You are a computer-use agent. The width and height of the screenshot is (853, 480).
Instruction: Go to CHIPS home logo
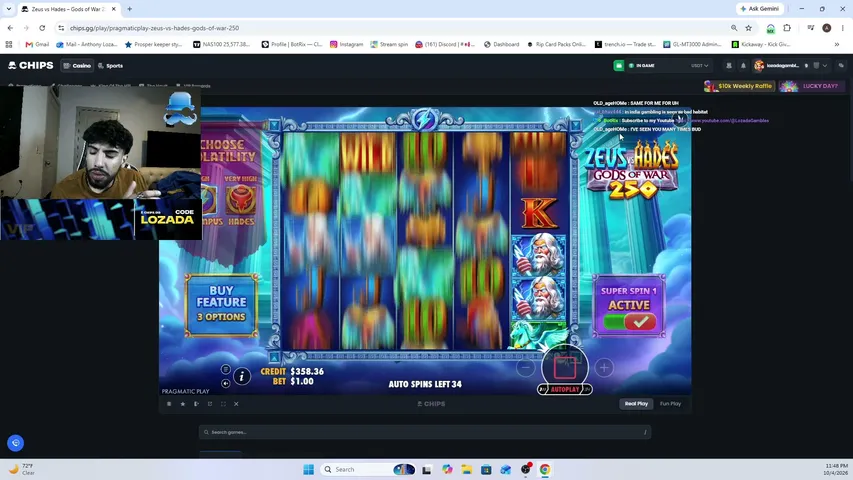pos(31,65)
